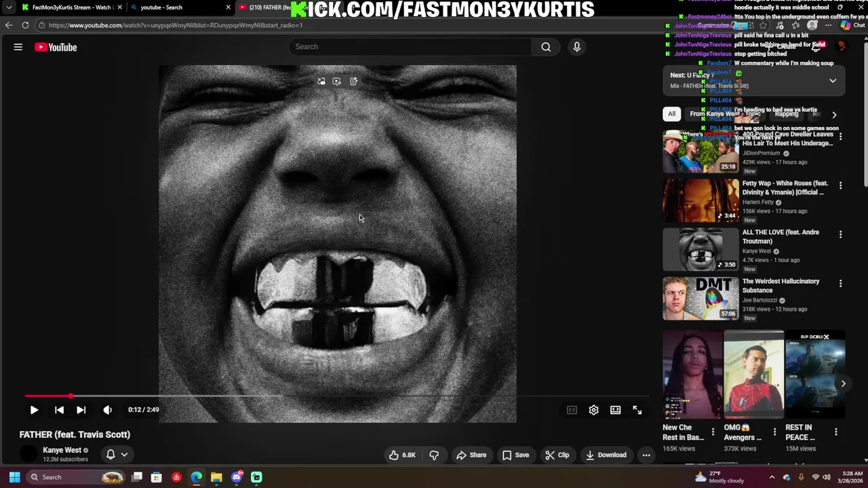The image size is (868, 488).
Task: Open options menu for ALL THE LOVE video
Action: (840, 235)
